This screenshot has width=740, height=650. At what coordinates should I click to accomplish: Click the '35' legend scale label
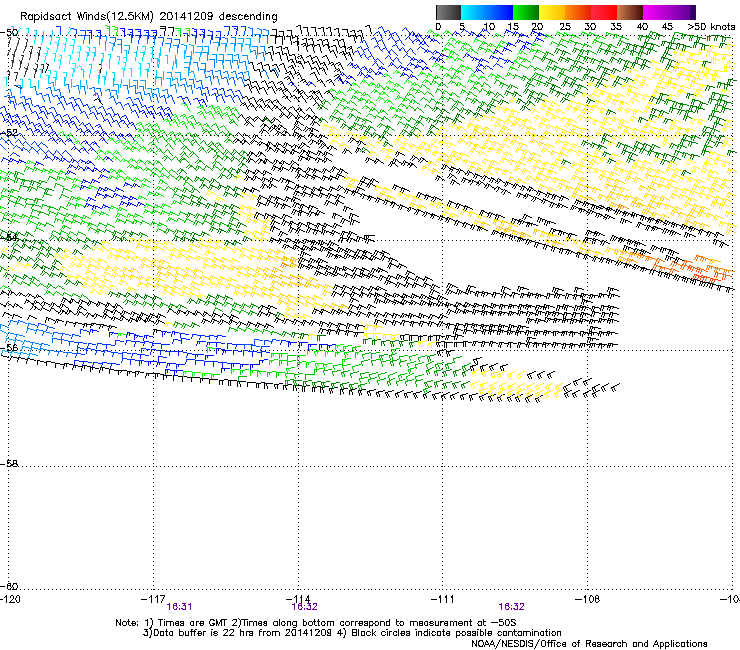click(616, 27)
